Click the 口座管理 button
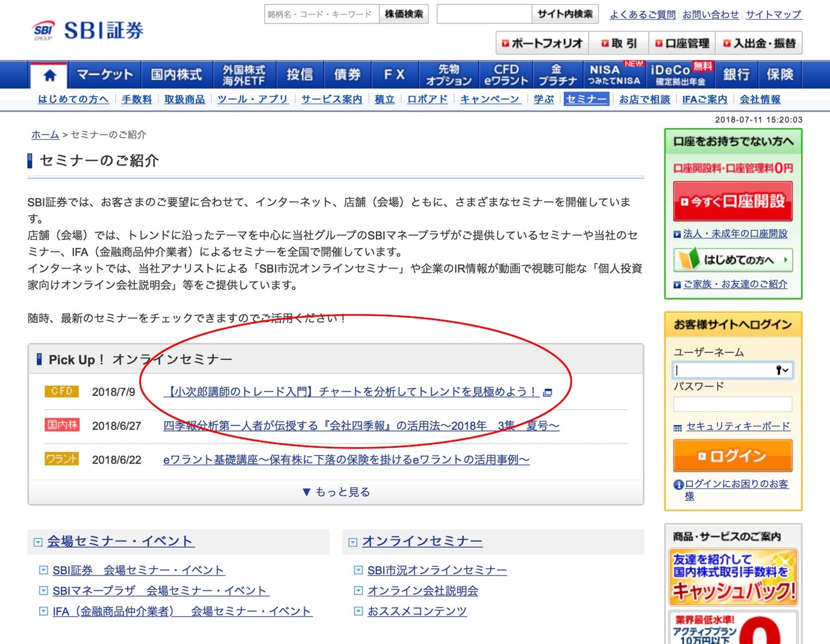This screenshot has height=644, width=830. (682, 43)
